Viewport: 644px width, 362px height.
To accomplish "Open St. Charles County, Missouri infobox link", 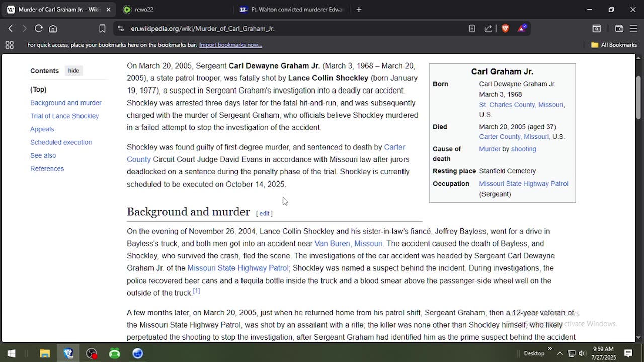I will 521,105.
